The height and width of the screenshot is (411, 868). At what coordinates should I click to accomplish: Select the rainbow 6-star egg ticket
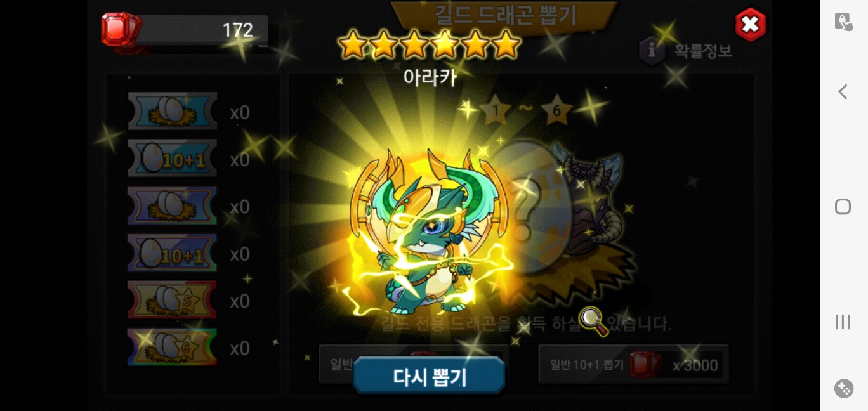(173, 347)
